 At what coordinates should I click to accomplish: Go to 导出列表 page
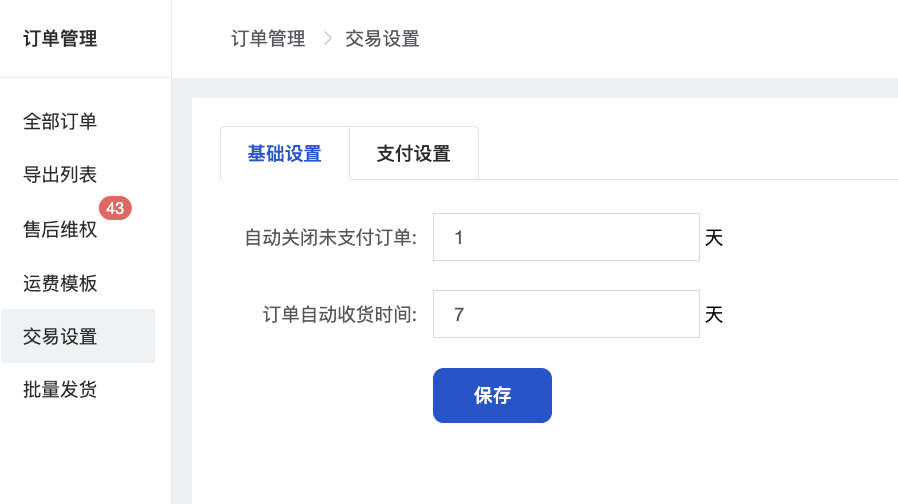pyautogui.click(x=60, y=175)
